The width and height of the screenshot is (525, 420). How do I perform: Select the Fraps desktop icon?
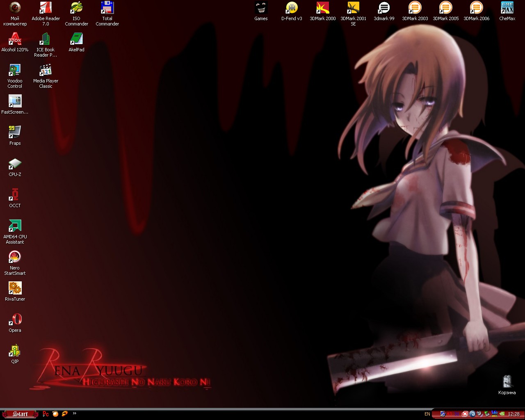(x=15, y=136)
